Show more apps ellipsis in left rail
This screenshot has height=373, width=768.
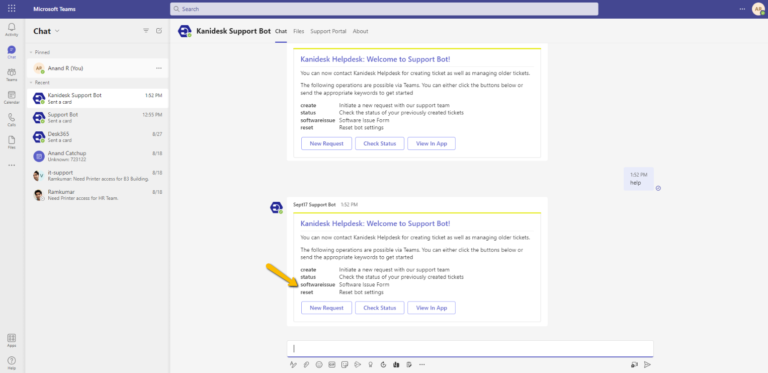pyautogui.click(x=11, y=165)
